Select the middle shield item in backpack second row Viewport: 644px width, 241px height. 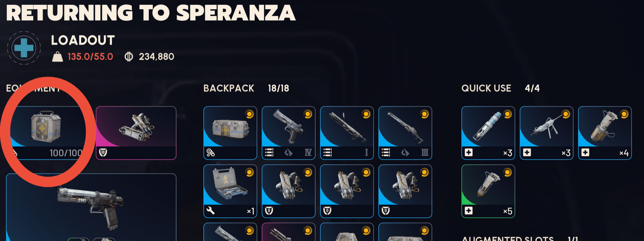(x=347, y=191)
